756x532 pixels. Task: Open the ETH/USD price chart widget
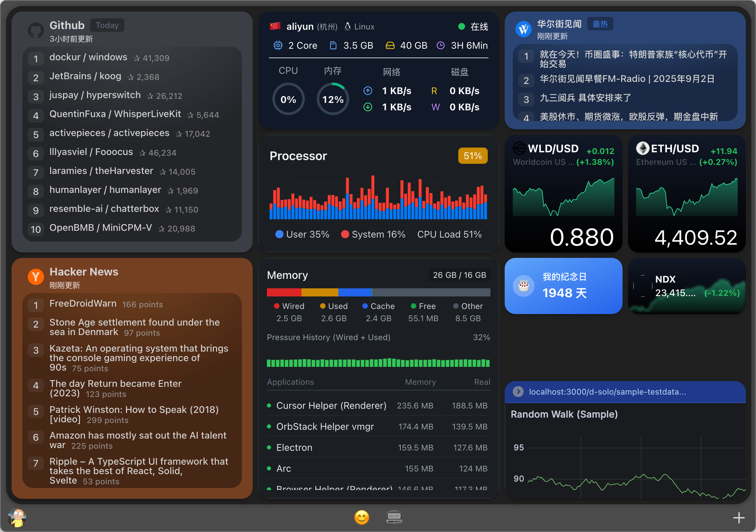pyautogui.click(x=687, y=194)
